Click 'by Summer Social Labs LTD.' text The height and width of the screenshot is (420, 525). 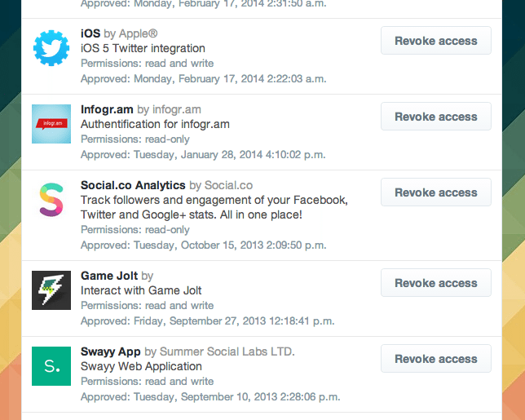[219, 351]
